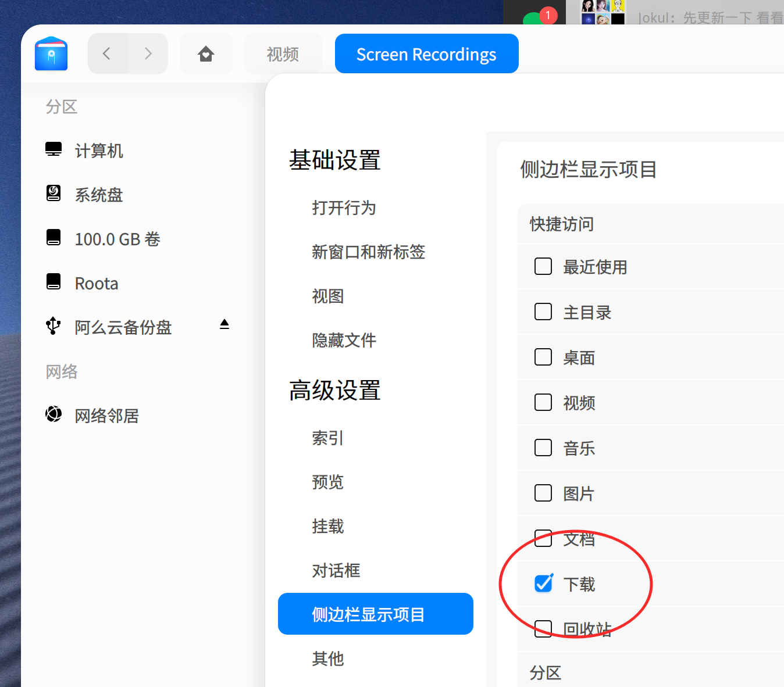Open the 其他 settings category
The width and height of the screenshot is (784, 687).
coord(328,659)
